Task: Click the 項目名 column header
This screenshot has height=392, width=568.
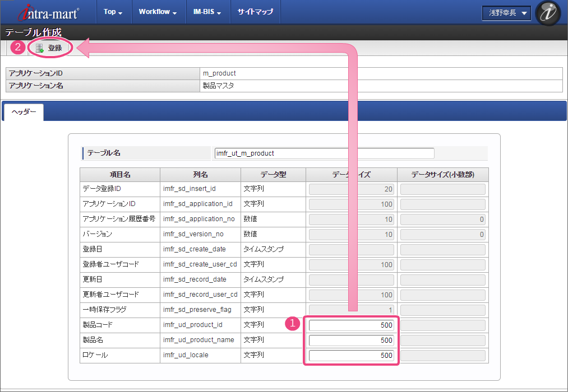Action: [x=120, y=175]
